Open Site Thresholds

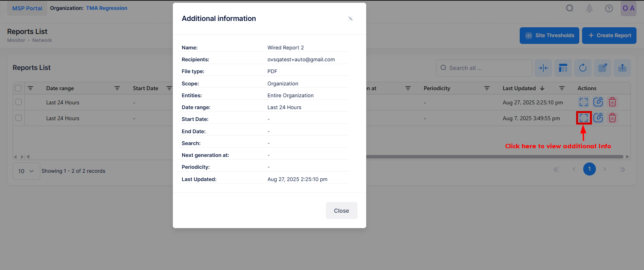tap(549, 36)
